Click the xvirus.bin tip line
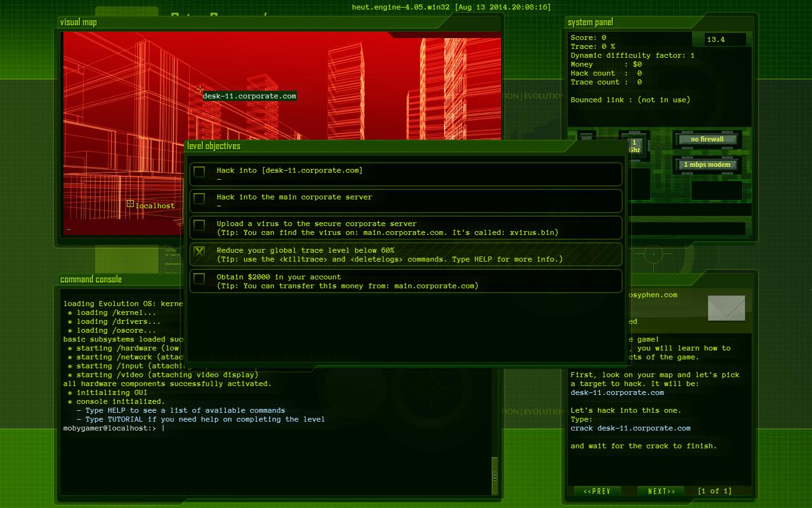812x508 pixels. [388, 232]
